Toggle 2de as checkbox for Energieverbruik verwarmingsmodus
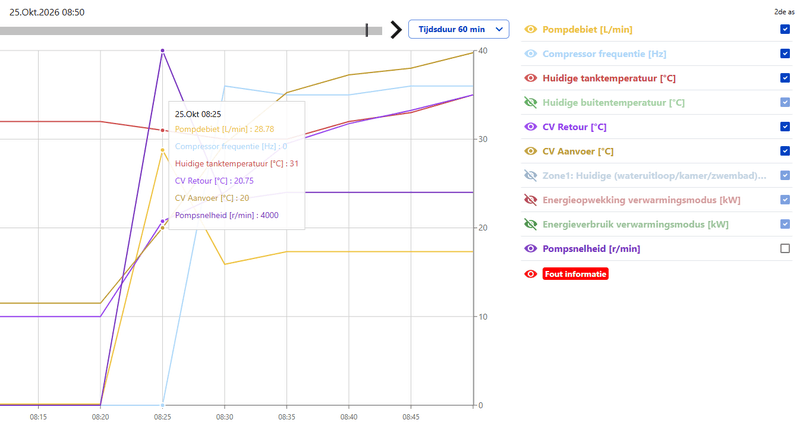Viewport: 800px width, 429px height. (x=785, y=224)
